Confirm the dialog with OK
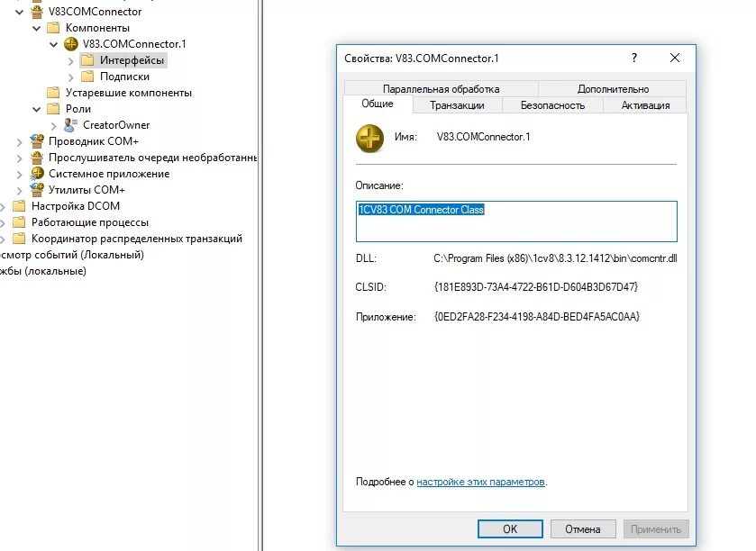 510,528
